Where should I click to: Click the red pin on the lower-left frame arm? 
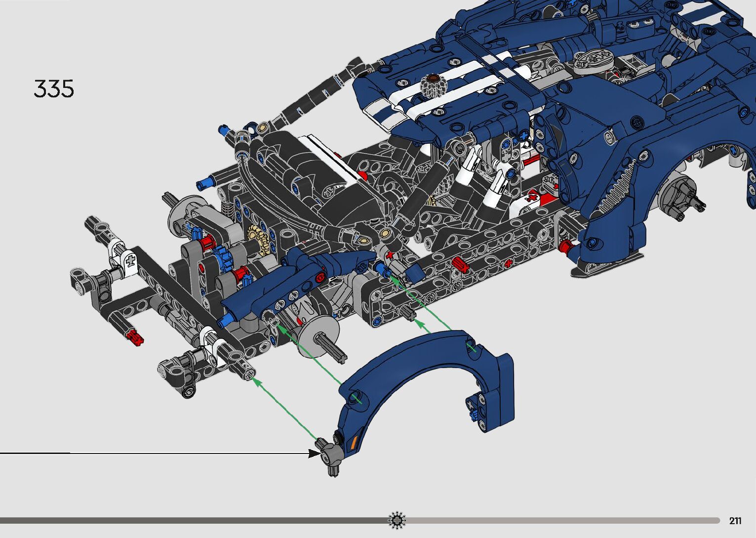click(133, 338)
